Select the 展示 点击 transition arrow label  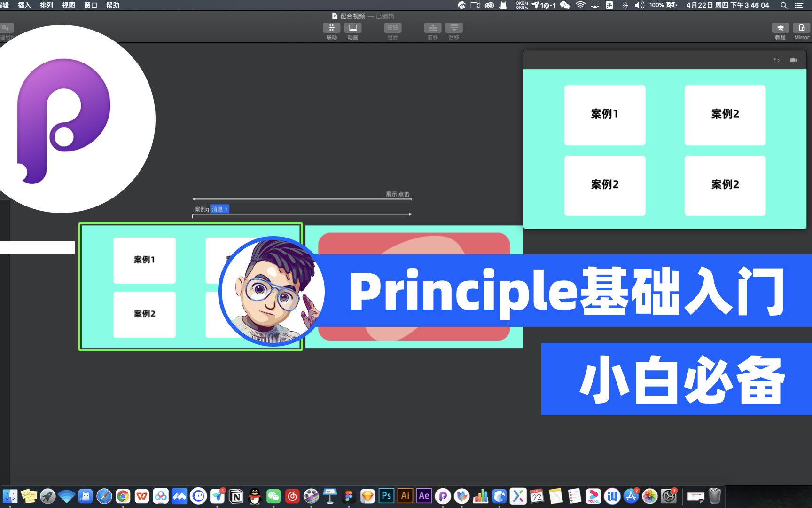(x=398, y=194)
